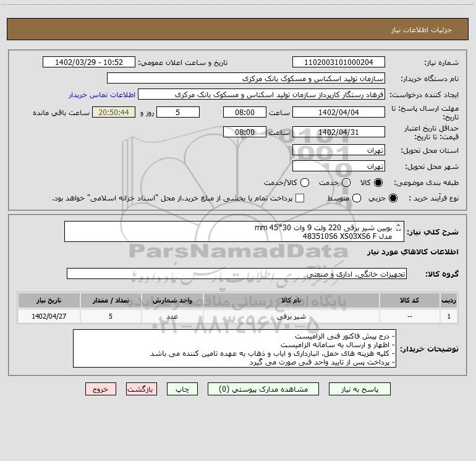Click the unit cell عدد
Image resolution: width=476 pixels, height=461 pixels.
click(x=172, y=316)
